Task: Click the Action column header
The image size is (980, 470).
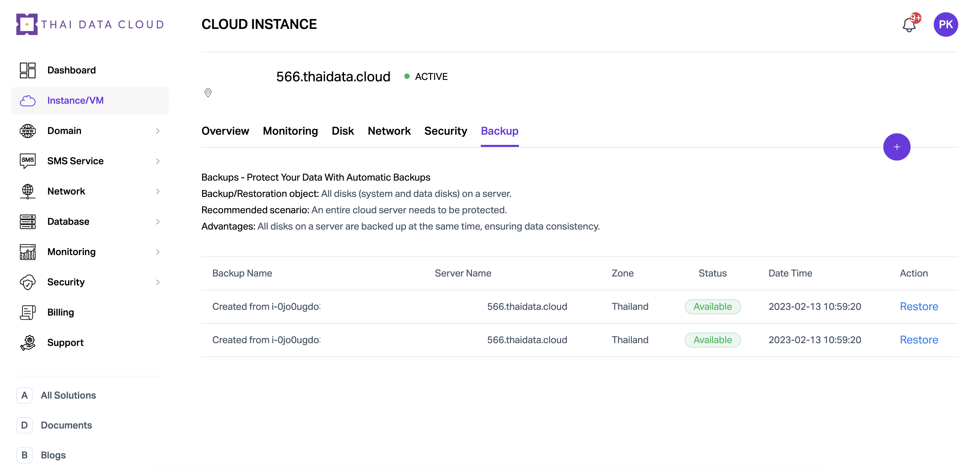Action: pos(913,273)
